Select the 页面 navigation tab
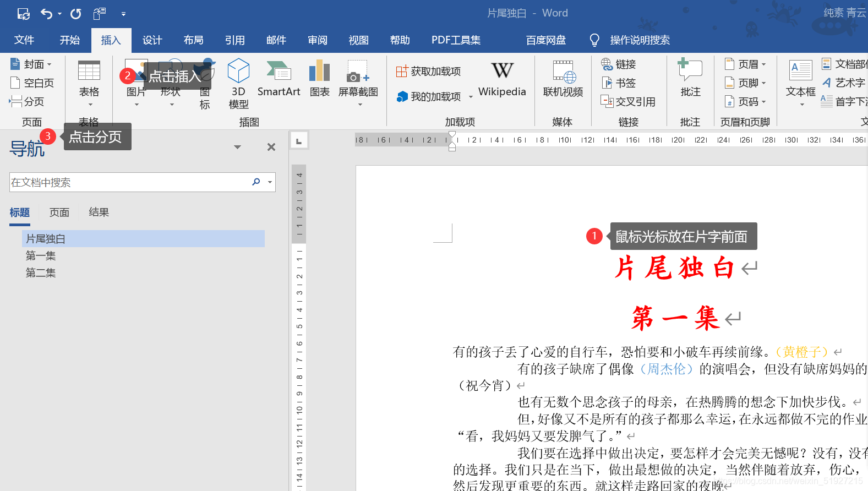 (x=59, y=212)
